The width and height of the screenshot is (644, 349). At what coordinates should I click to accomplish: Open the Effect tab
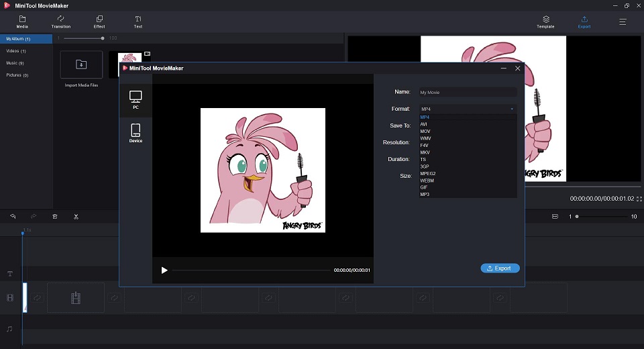(x=99, y=21)
